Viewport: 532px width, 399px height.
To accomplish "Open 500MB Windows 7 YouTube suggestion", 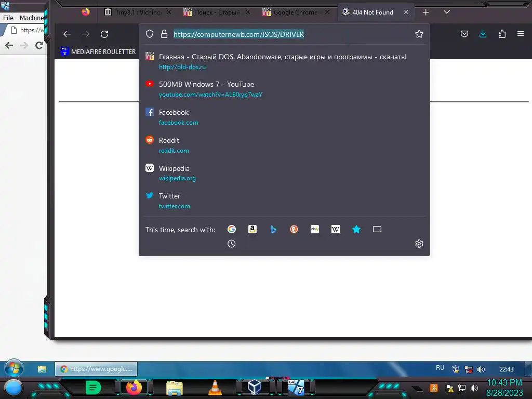I will [x=284, y=89].
